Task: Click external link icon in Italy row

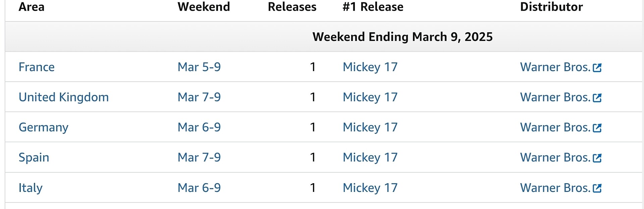Action: pyautogui.click(x=597, y=188)
